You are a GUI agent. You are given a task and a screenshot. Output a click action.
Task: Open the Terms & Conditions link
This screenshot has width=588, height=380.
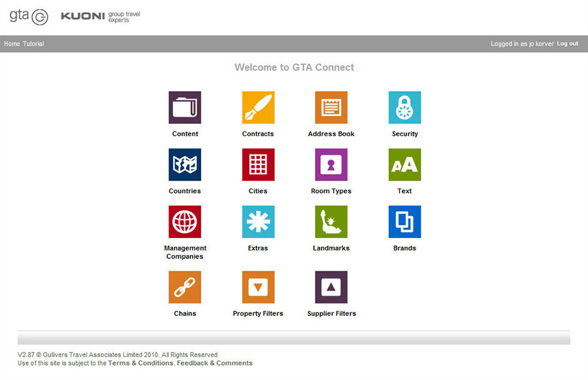140,363
